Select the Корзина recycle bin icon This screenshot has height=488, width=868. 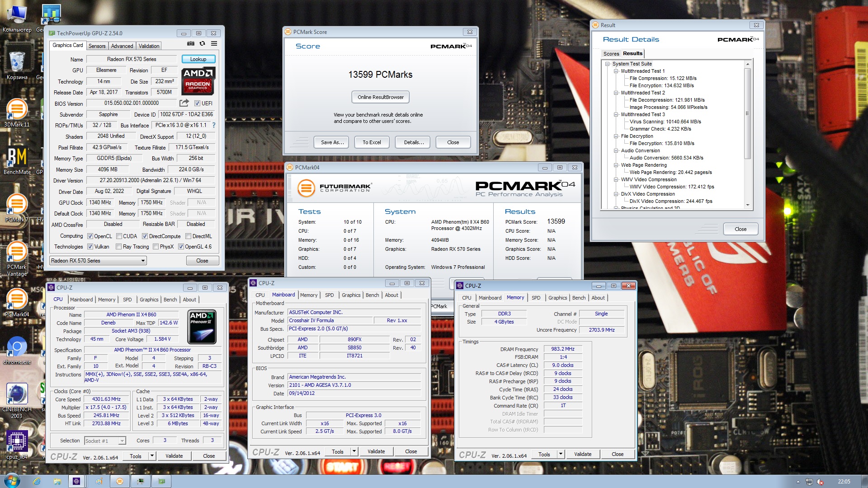(x=17, y=66)
